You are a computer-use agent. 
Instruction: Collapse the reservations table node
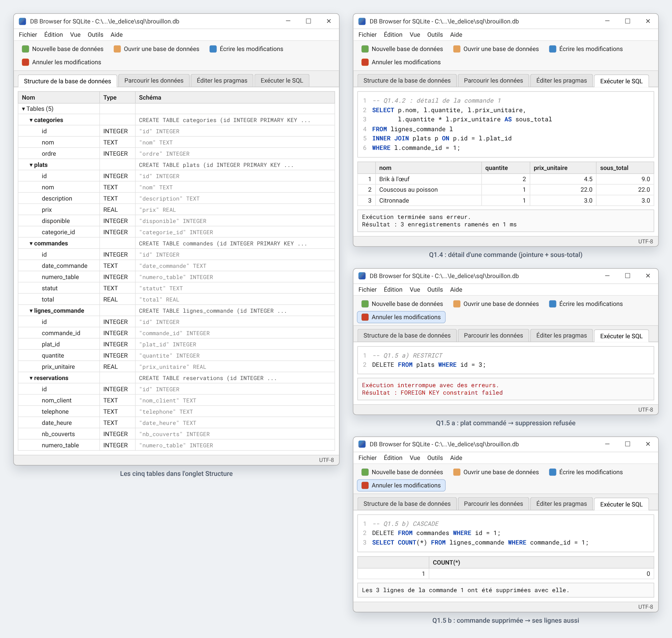point(31,378)
